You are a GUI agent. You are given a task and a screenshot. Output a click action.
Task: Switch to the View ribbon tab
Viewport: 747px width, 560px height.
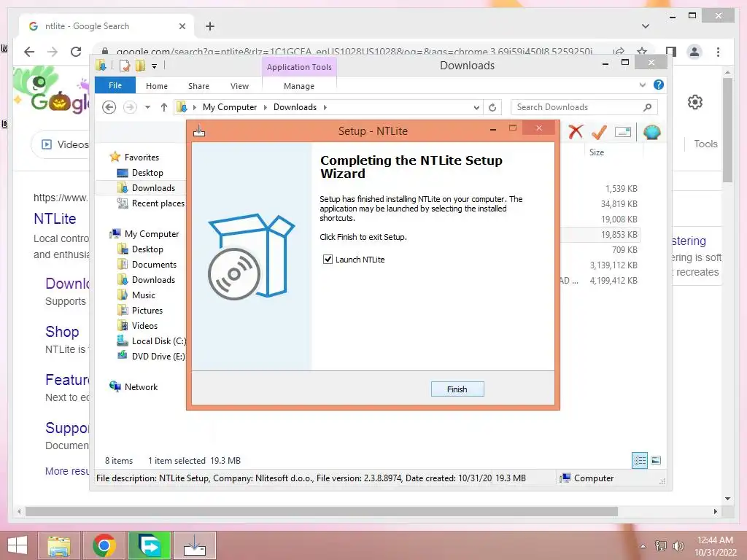tap(239, 86)
